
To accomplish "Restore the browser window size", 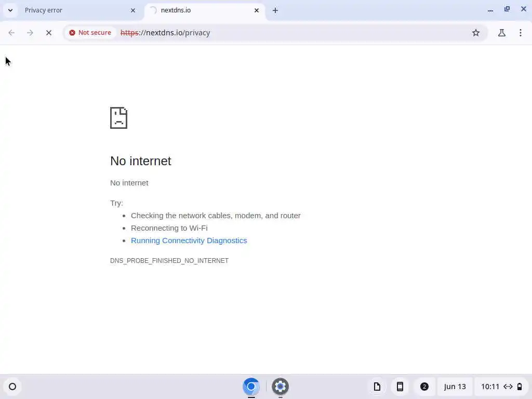I will pyautogui.click(x=507, y=9).
